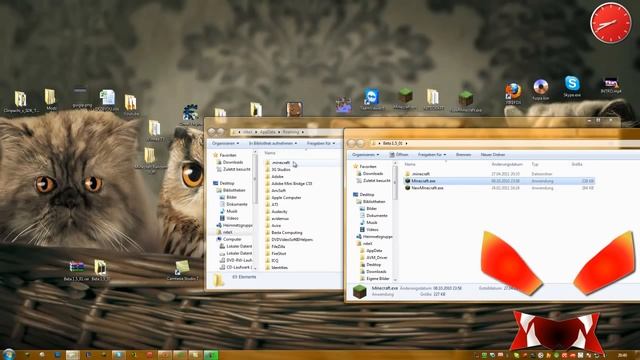Click the taskbar clock

pos(623,356)
